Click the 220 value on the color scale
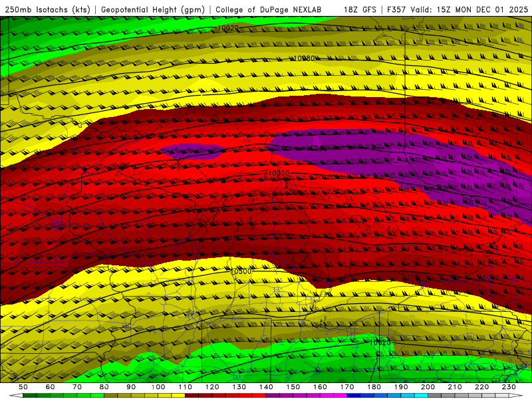This screenshot has width=532, height=399. tap(481, 387)
